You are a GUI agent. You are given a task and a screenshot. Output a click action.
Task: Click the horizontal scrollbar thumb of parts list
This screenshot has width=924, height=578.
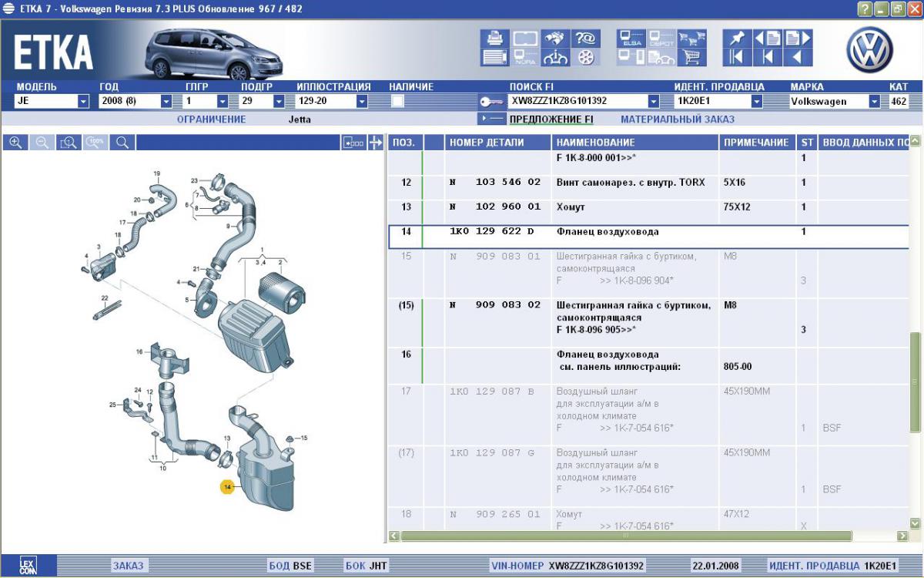[x=626, y=536]
